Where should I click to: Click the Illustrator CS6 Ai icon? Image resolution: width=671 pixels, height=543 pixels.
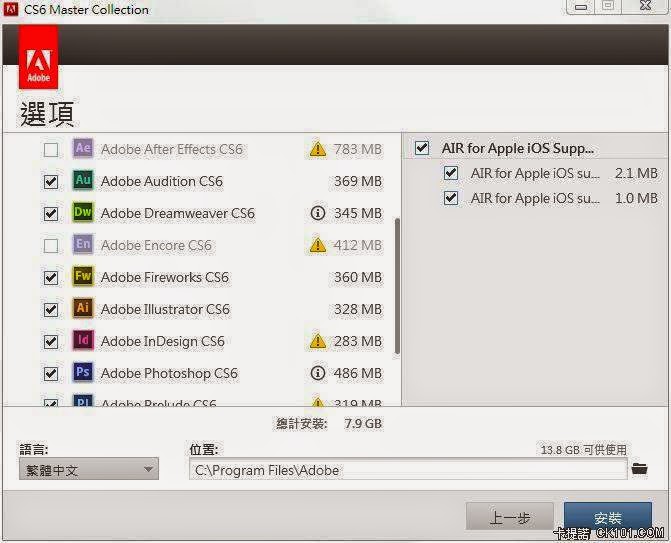tap(83, 308)
